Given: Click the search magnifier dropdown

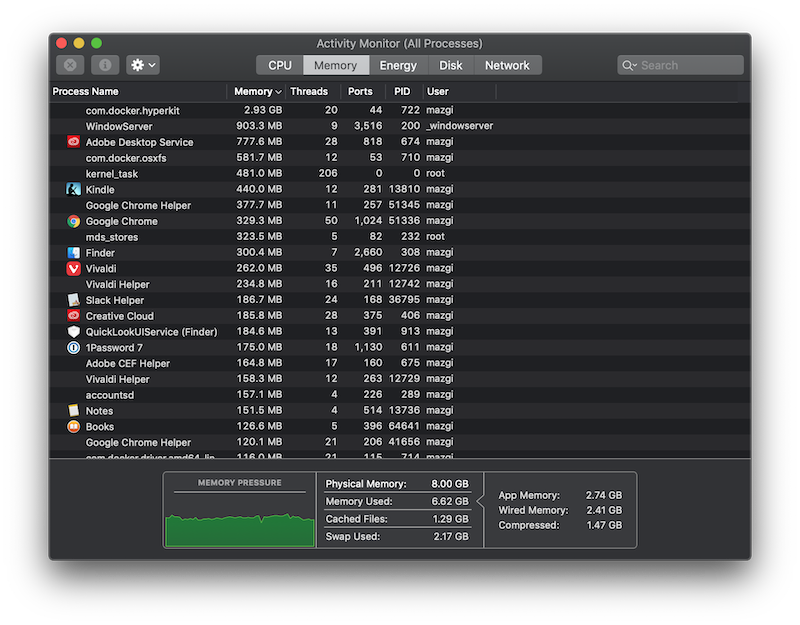Looking at the screenshot, I should tap(630, 65).
